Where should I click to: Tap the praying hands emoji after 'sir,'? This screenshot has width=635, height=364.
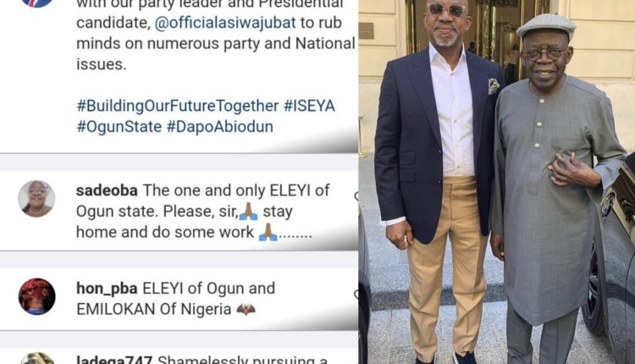pos(248,211)
